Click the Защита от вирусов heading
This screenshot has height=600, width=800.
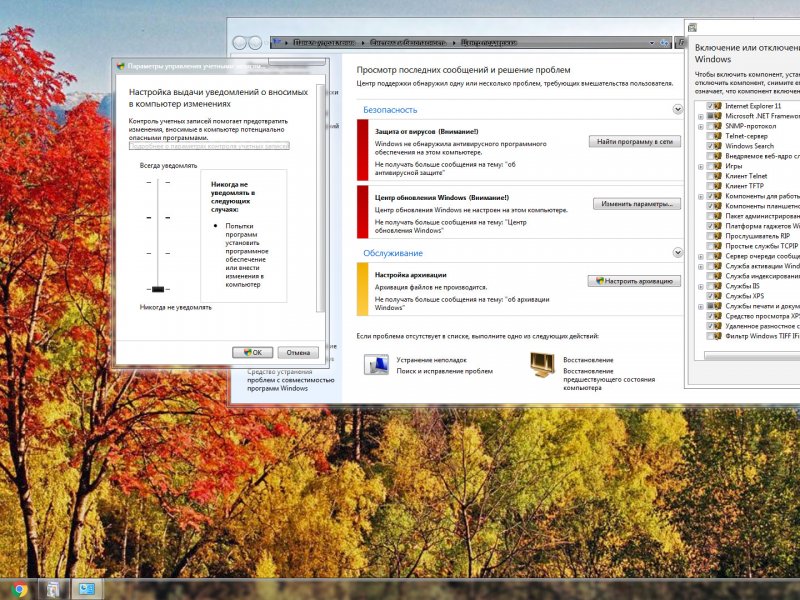[x=427, y=132]
